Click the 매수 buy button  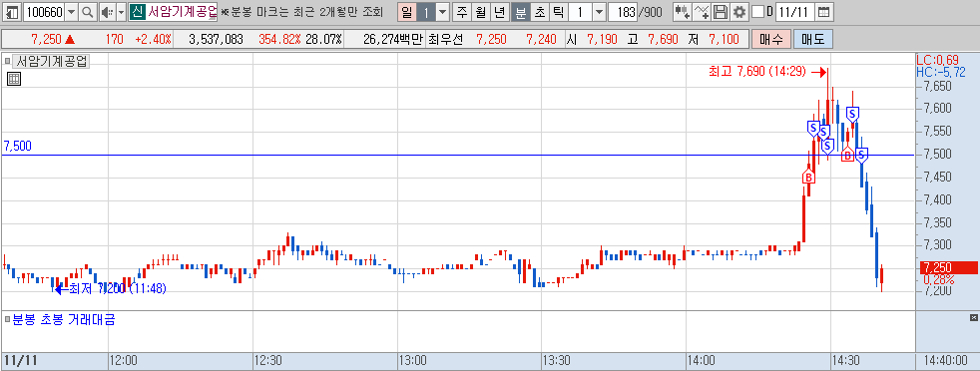[771, 39]
